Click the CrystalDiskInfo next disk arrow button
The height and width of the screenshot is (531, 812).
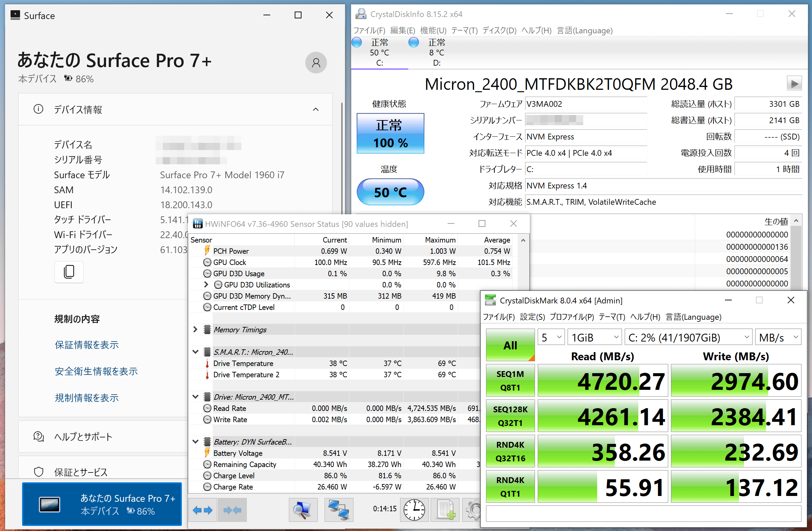794,84
